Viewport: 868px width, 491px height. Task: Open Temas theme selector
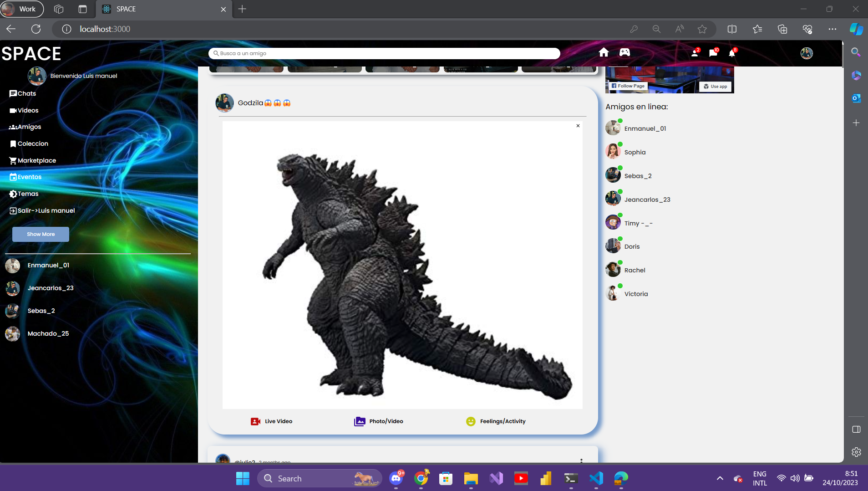[24, 194]
